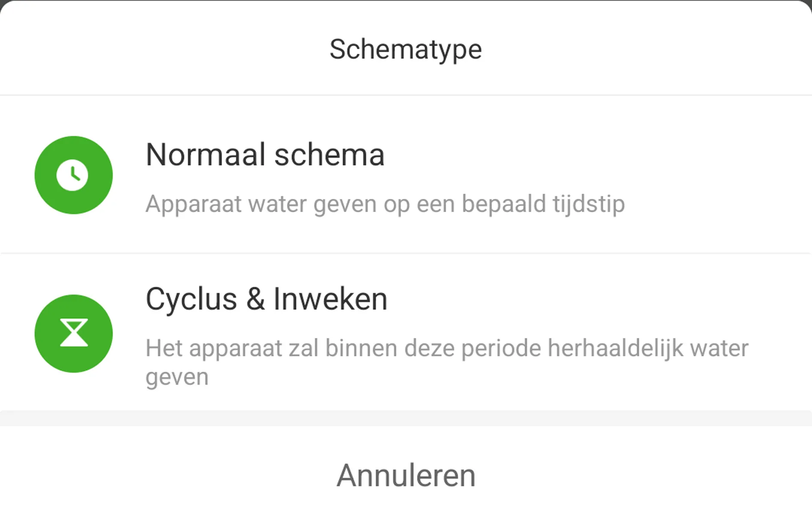Tap the green hourglass icon
The height and width of the screenshot is (514, 812).
point(73,333)
